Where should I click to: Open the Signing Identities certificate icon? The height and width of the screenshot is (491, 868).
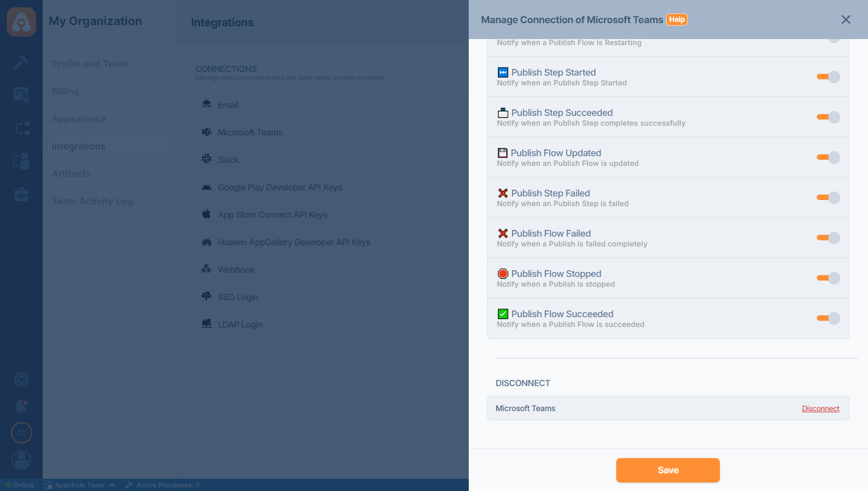(x=21, y=95)
